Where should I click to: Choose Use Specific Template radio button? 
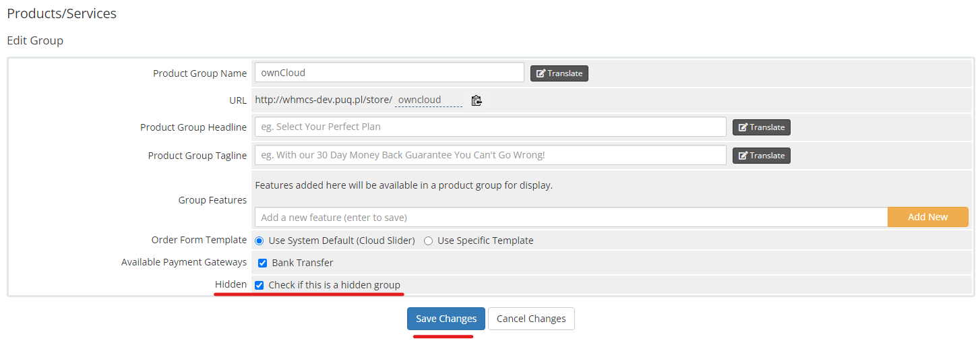[429, 241]
